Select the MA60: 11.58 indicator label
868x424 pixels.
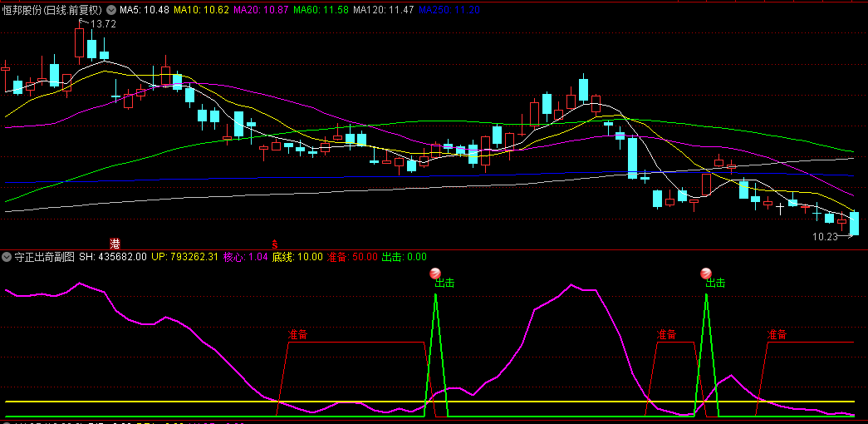click(x=321, y=10)
